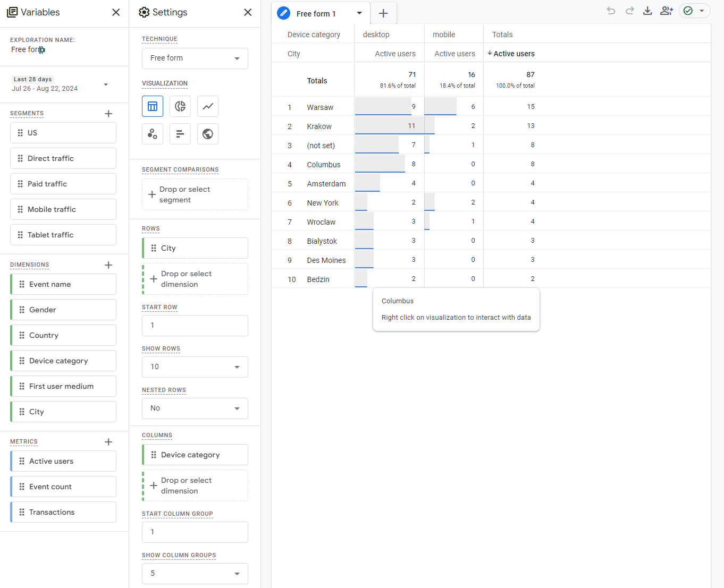Screen dimensions: 724x588
Task: Select the Free form 1 tab
Action: (316, 14)
